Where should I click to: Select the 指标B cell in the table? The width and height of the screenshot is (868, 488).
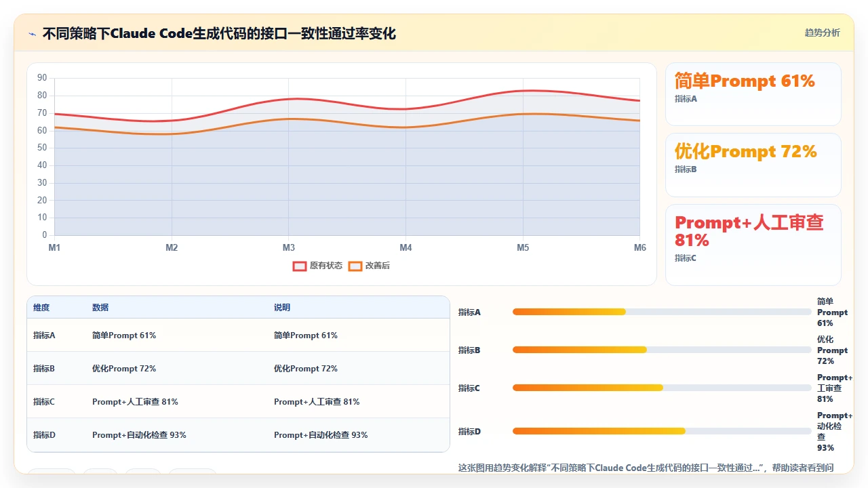coord(44,369)
